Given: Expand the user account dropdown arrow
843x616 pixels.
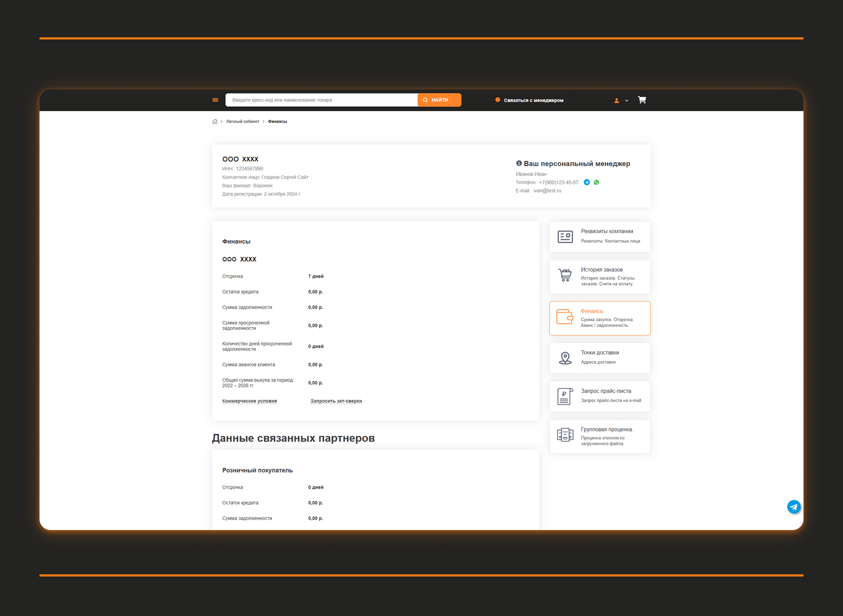Looking at the screenshot, I should (627, 101).
